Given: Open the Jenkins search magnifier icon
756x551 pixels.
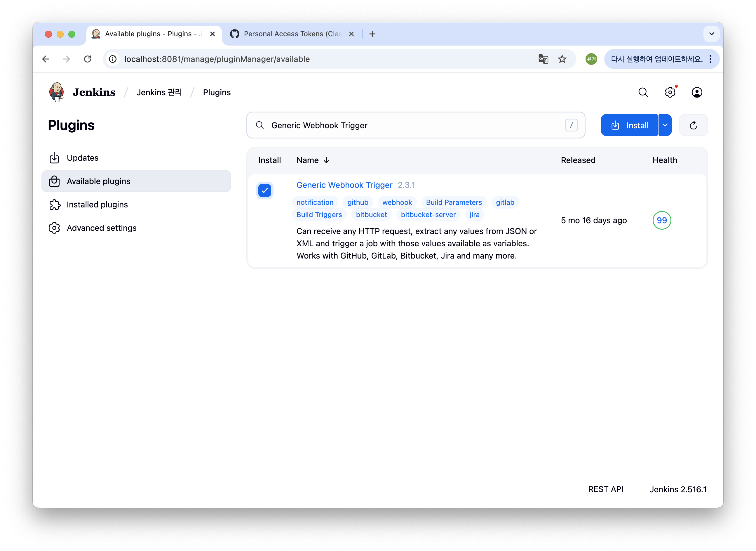Looking at the screenshot, I should [x=643, y=92].
